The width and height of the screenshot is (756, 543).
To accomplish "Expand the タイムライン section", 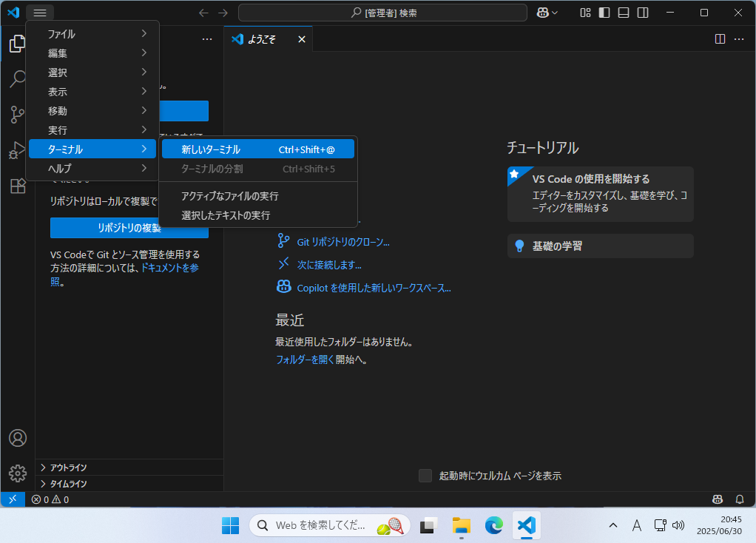I will point(129,483).
